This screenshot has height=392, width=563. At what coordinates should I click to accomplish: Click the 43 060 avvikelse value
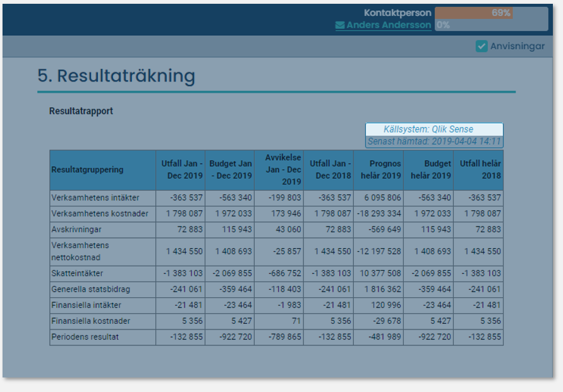coord(288,230)
